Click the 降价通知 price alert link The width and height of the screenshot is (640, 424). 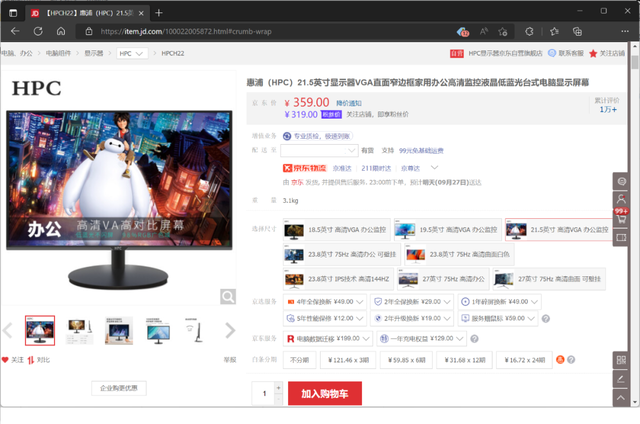tap(349, 103)
